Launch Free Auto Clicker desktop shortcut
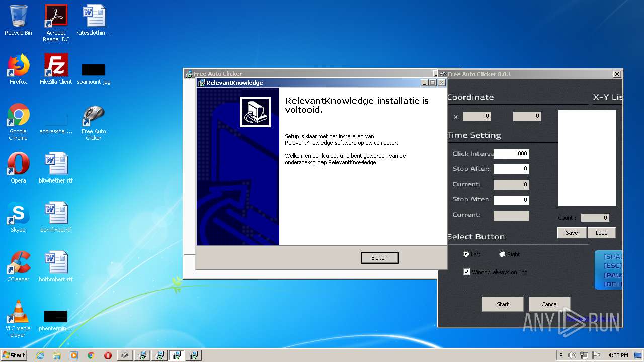 94,122
